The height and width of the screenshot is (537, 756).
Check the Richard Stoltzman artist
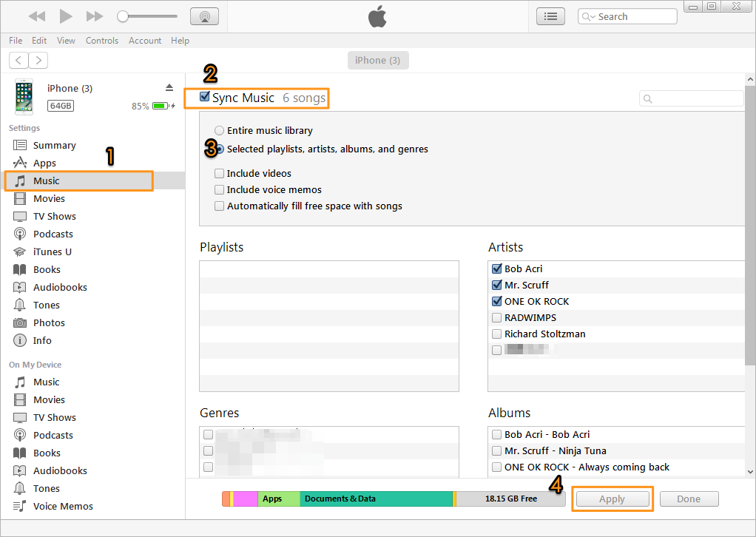click(496, 334)
